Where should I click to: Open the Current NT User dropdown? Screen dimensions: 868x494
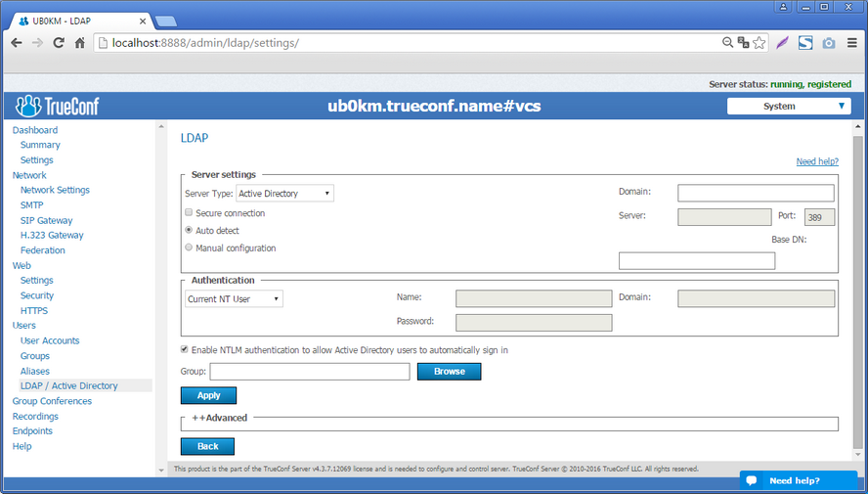(234, 299)
